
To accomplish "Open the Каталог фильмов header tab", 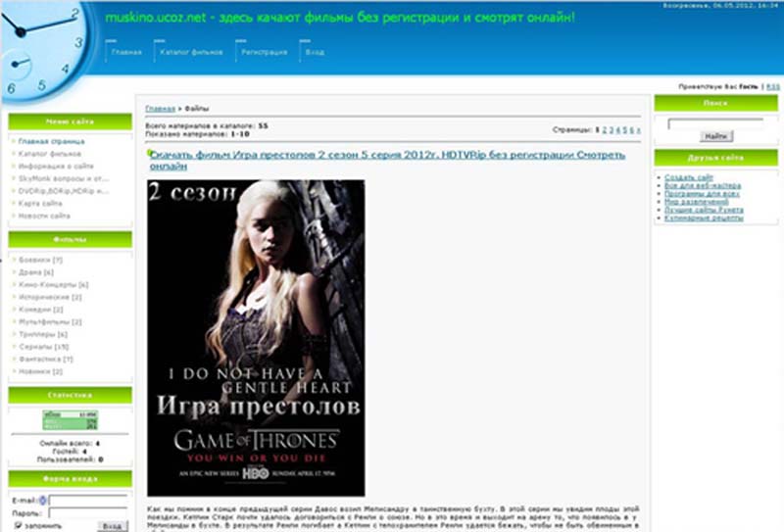I will pos(191,52).
